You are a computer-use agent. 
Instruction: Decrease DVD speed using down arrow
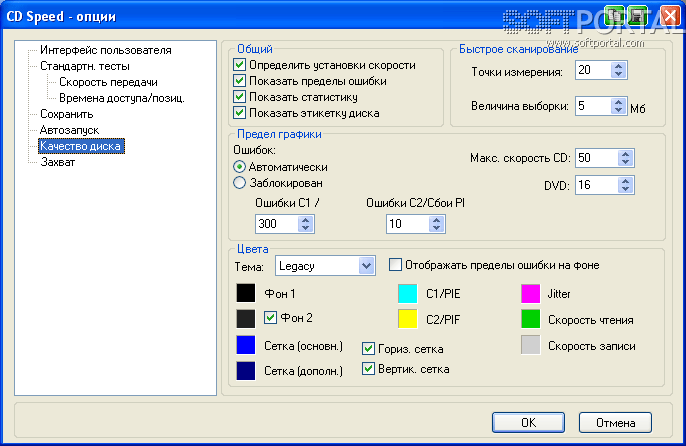(625, 189)
